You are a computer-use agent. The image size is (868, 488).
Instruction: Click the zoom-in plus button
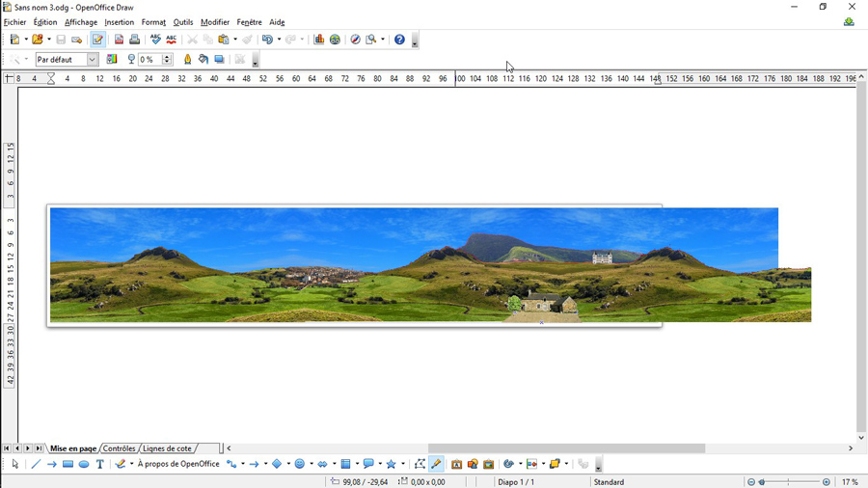click(827, 482)
